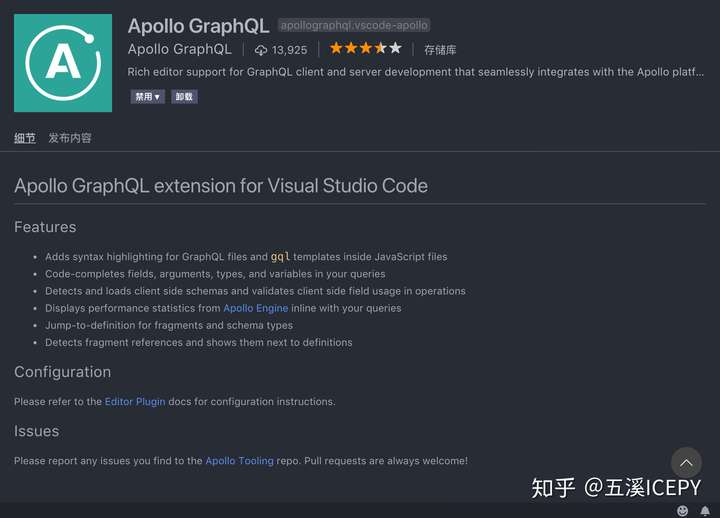Click the extension description text
This screenshot has width=720, height=518.
(415, 72)
